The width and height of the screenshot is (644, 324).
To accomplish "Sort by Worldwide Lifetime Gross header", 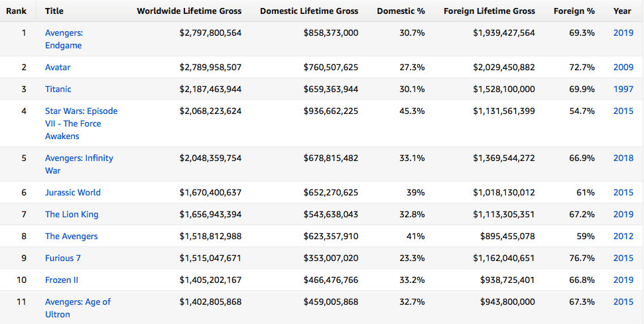I will [189, 11].
